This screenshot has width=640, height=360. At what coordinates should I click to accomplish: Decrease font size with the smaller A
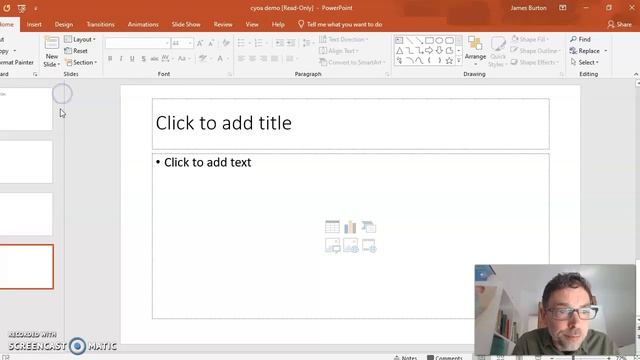coord(211,43)
